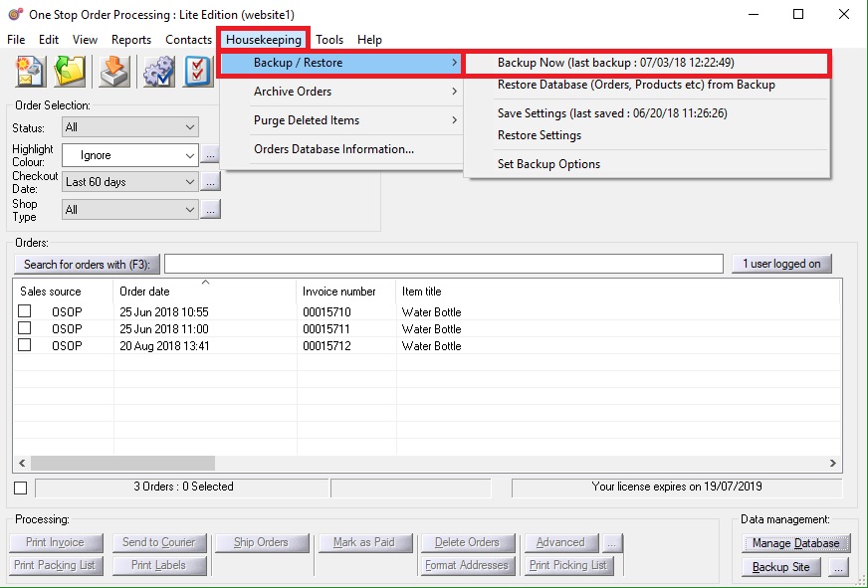Click the gears with checkmark settings icon
The height and width of the screenshot is (588, 868).
[159, 72]
